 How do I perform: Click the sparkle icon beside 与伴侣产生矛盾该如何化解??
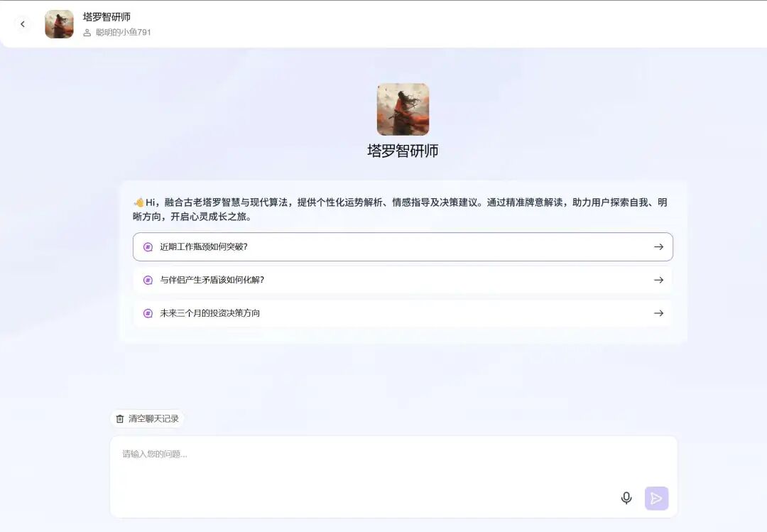point(148,280)
